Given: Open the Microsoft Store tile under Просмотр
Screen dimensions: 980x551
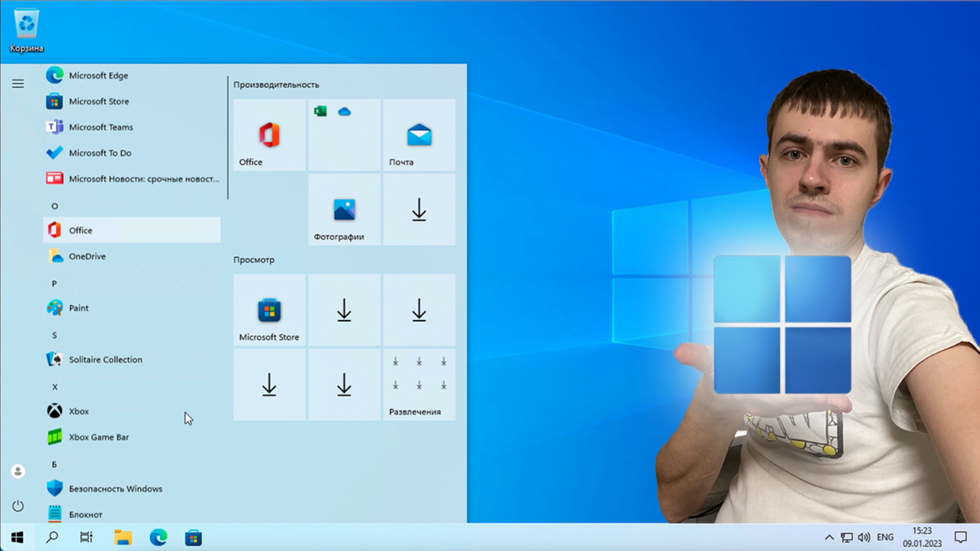Looking at the screenshot, I should (269, 311).
